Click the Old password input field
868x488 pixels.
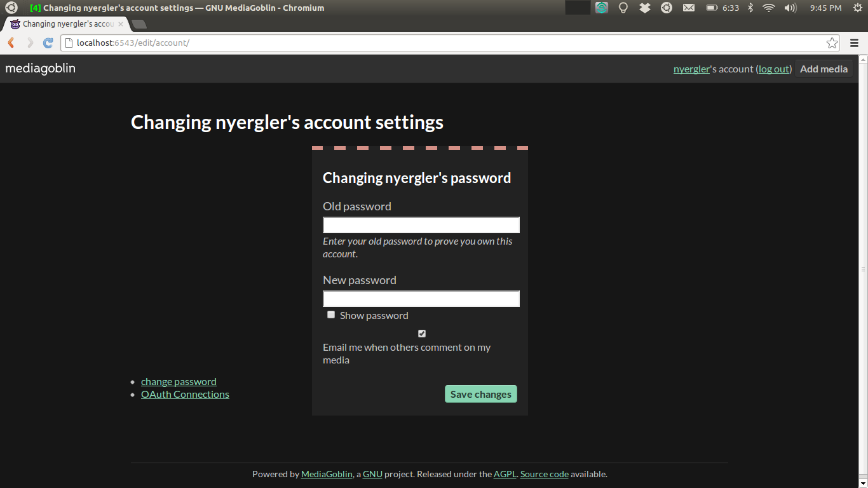click(421, 226)
